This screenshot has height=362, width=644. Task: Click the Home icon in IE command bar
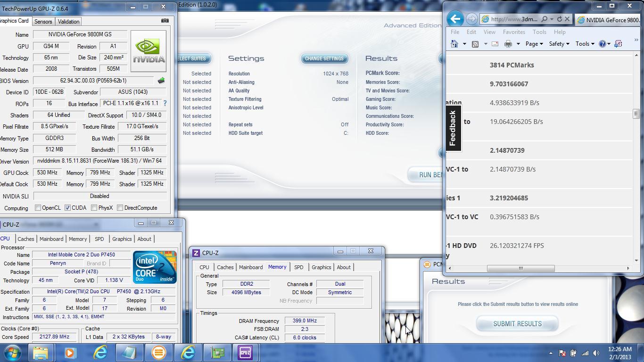click(x=454, y=44)
